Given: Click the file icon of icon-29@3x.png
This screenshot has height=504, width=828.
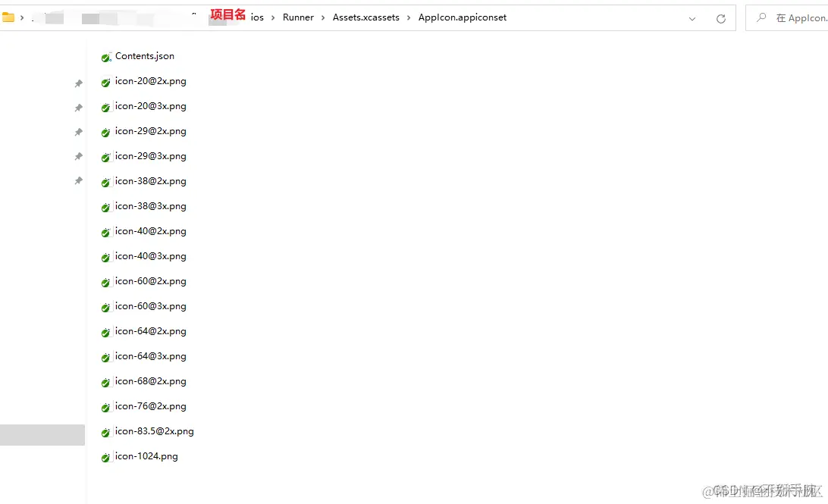Looking at the screenshot, I should (106, 157).
